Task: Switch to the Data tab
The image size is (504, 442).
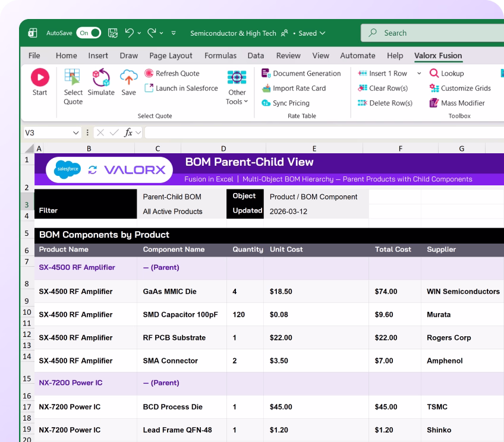Action: (256, 56)
